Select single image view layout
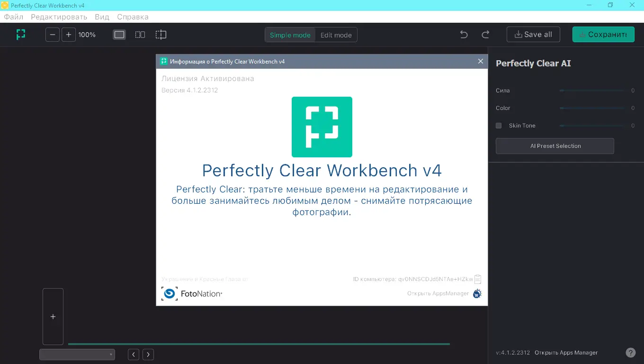 tap(119, 35)
